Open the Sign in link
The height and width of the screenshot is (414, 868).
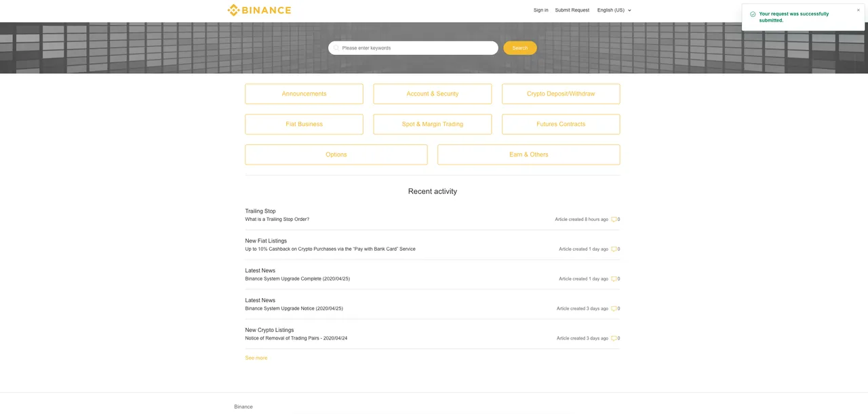540,10
